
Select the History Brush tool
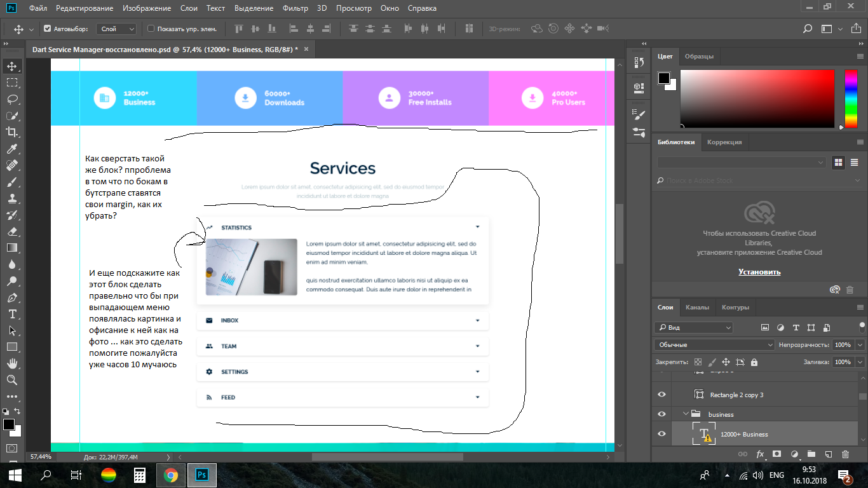[11, 215]
